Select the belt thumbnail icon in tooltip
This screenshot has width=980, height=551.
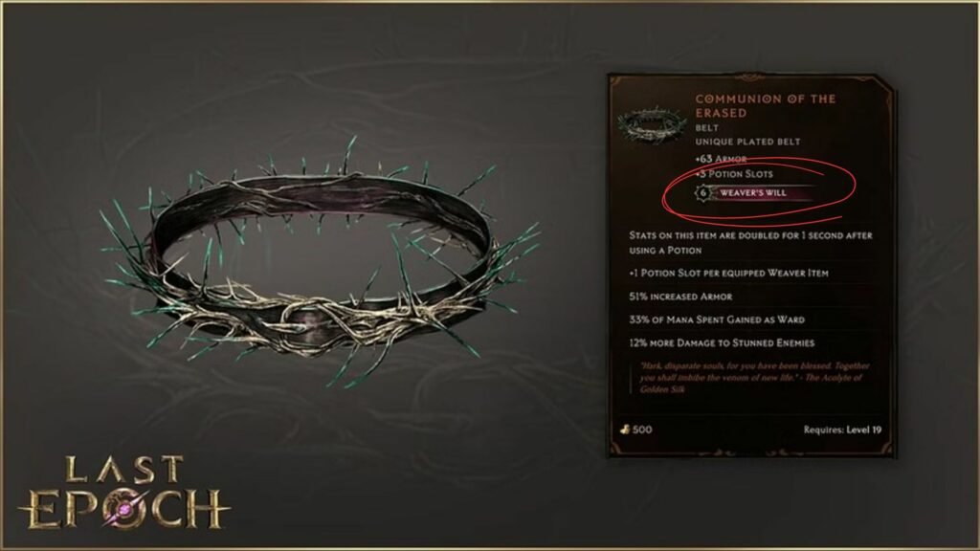[x=652, y=122]
